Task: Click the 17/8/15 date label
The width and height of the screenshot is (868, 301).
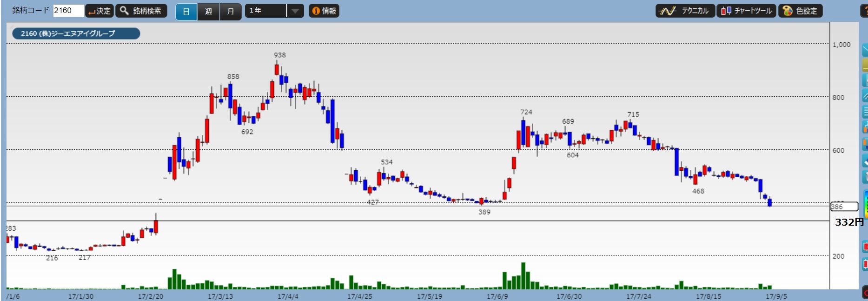Action: (x=709, y=296)
